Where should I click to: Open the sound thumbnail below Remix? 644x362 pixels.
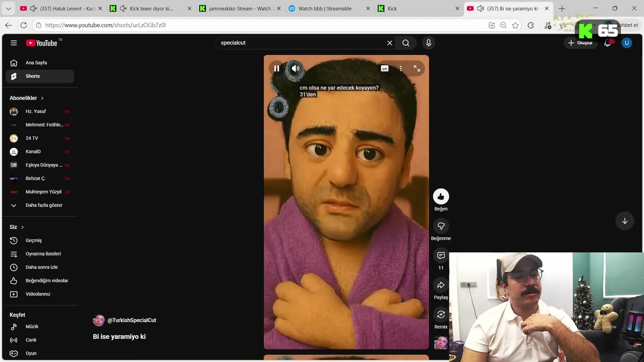coord(441,343)
